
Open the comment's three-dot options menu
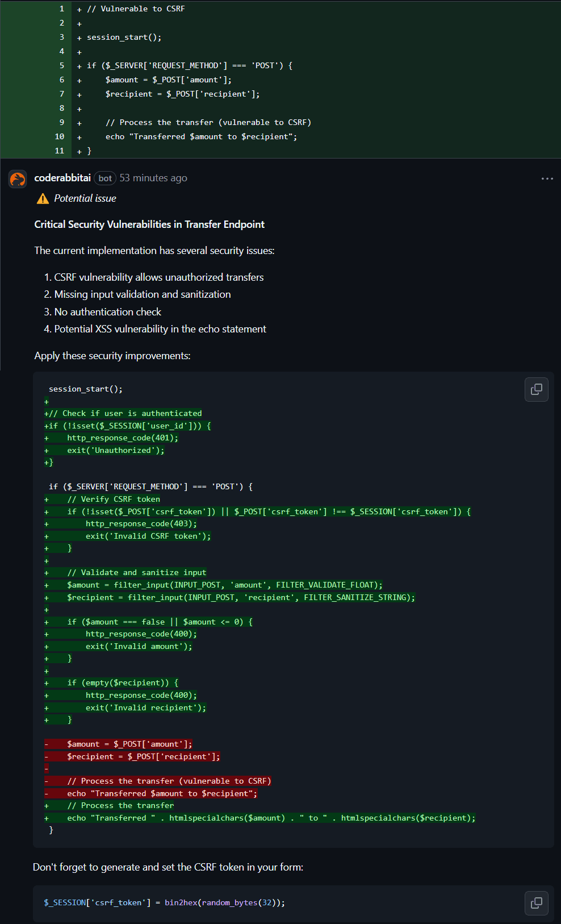coord(547,178)
